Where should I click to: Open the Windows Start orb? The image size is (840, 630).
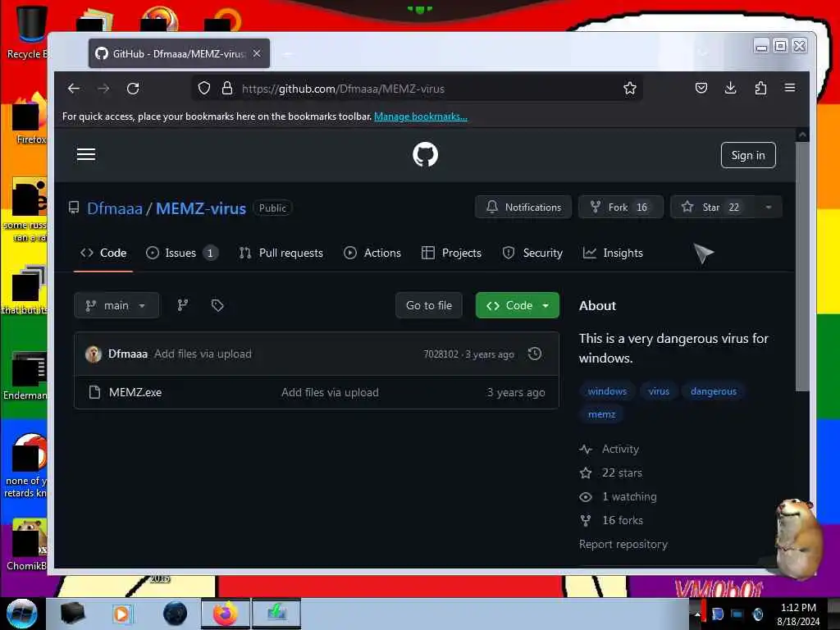pos(21,614)
